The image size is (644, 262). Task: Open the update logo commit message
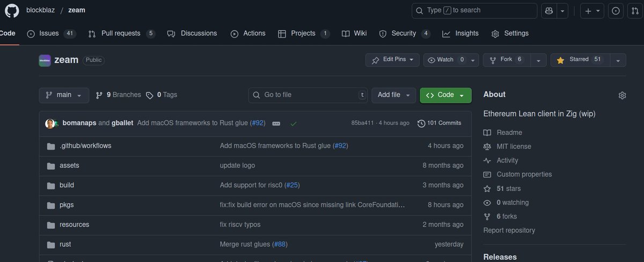(x=237, y=165)
